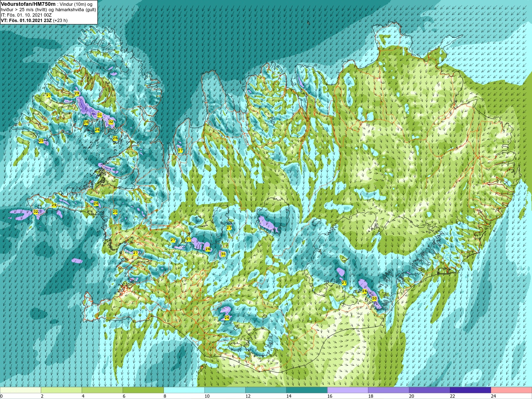
Task: Pick the 10–12 turquoise legend swatch
Action: pyautogui.click(x=225, y=390)
